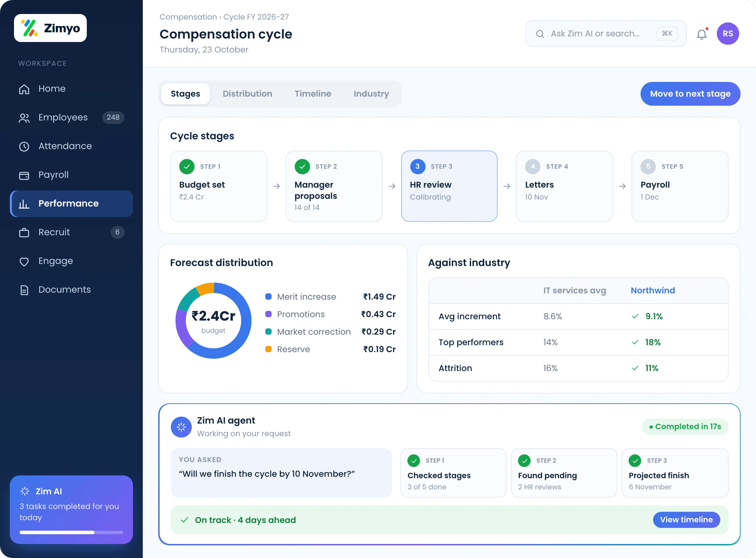
Task: Click the Zim AI agent sparkle icon
Action: pyautogui.click(x=181, y=427)
